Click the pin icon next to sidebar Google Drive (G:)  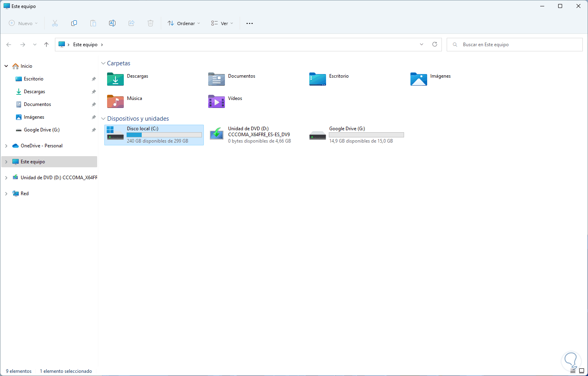pyautogui.click(x=94, y=130)
